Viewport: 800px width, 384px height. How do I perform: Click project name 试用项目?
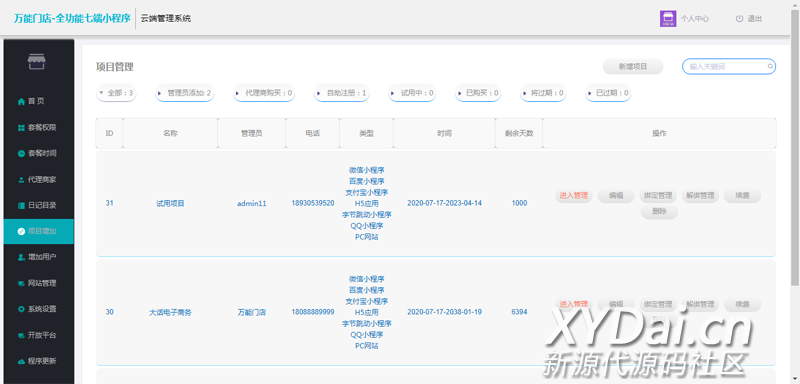coord(170,203)
